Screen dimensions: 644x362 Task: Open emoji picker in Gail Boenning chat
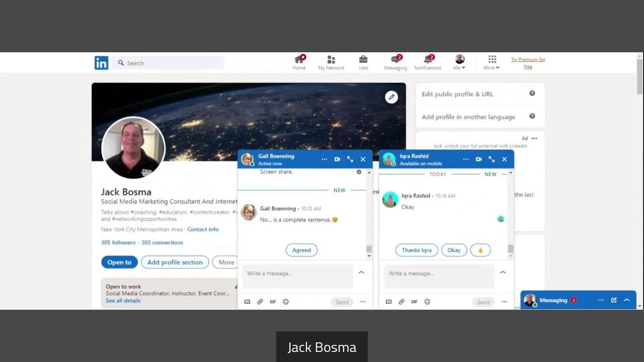pos(286,302)
